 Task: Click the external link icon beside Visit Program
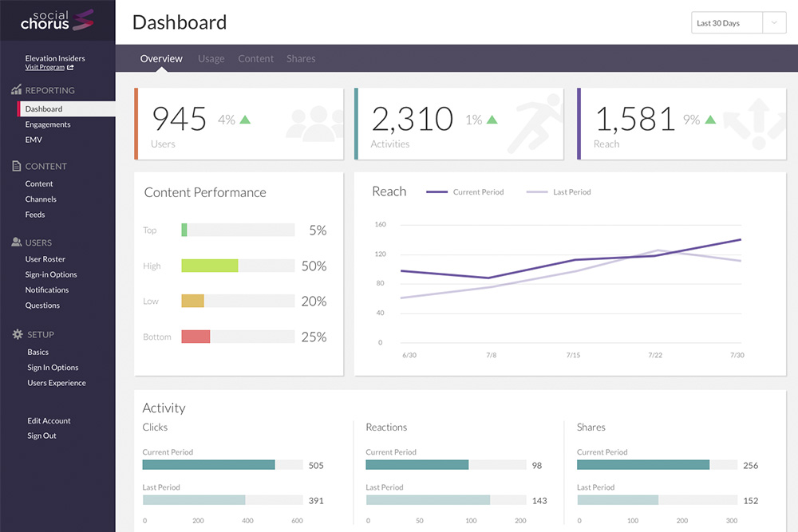70,67
